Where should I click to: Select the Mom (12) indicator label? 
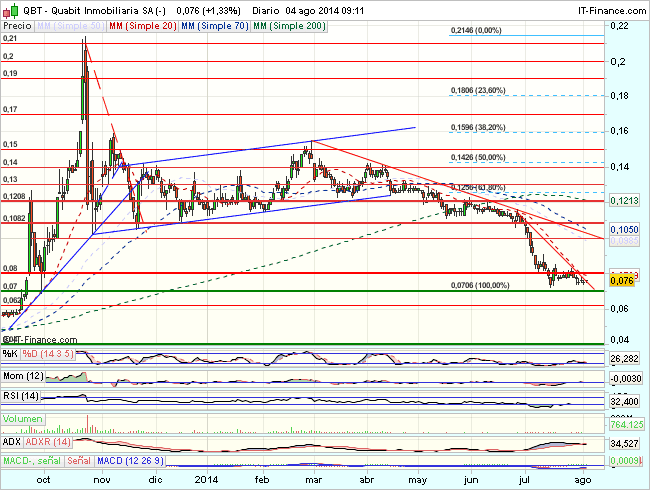[23, 376]
